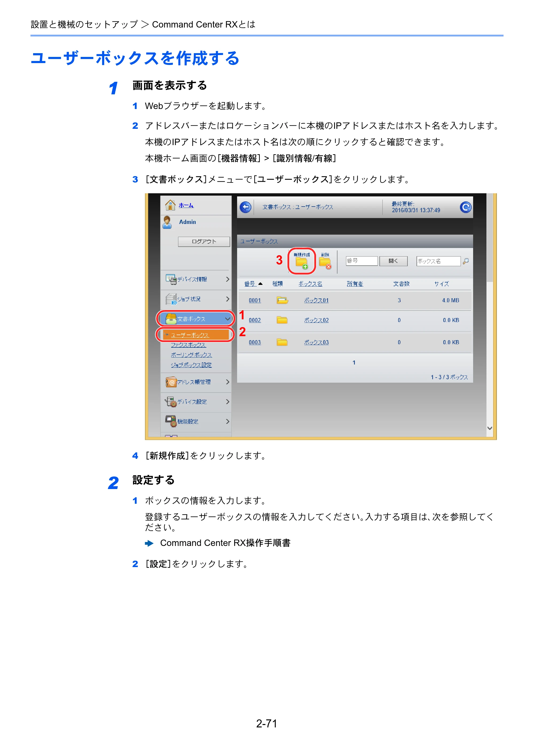Open the ボックス03 box link
This screenshot has height=756, width=534.
(x=316, y=342)
